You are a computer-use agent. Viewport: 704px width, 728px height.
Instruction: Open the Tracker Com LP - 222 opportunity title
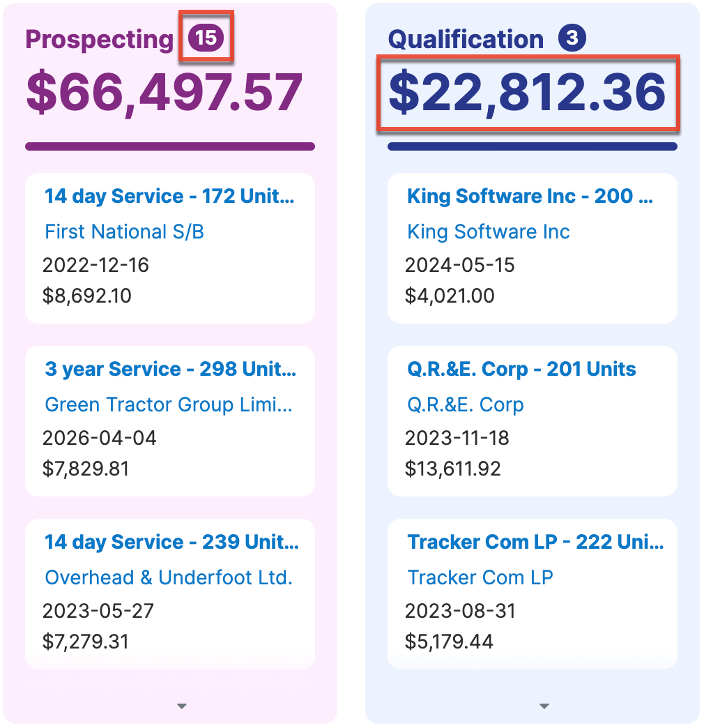[535, 543]
